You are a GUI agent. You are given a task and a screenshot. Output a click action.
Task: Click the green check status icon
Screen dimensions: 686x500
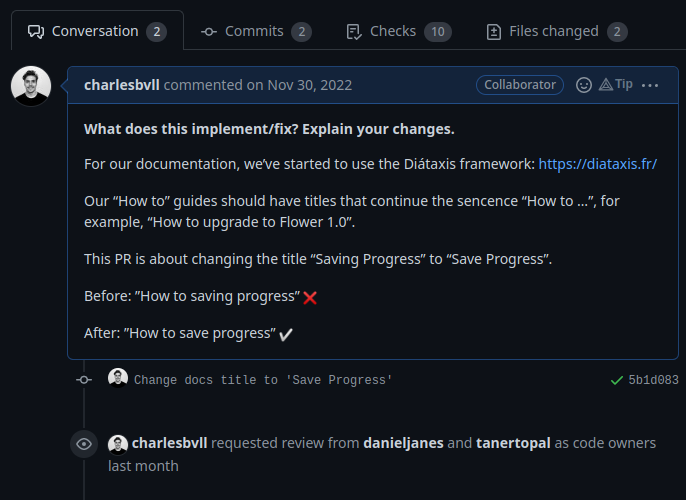616,380
